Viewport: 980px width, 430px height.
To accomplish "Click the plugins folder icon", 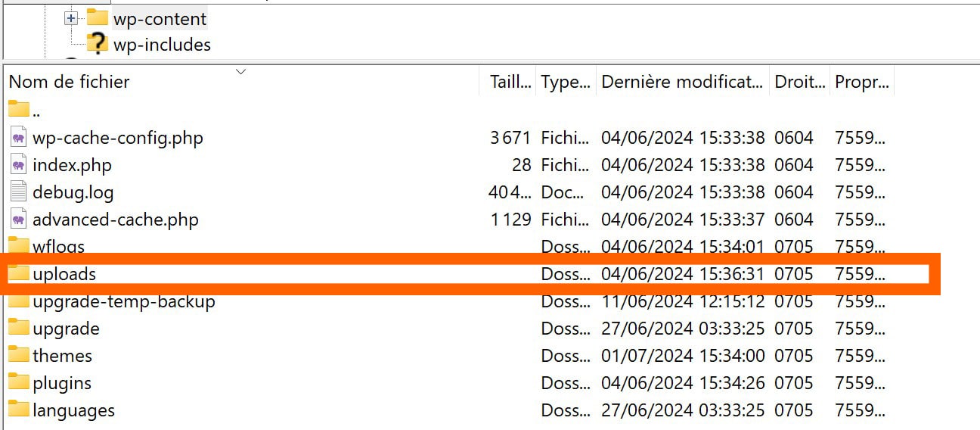I will pos(18,382).
